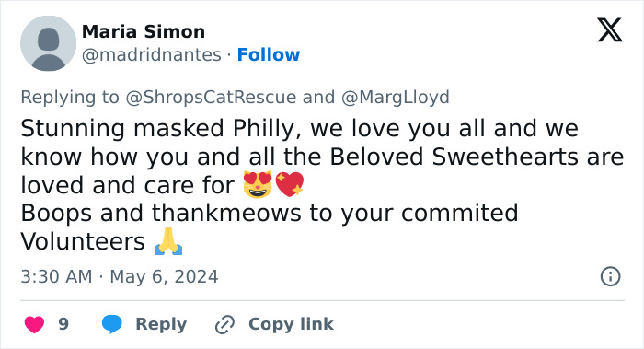Viewport: 644px width, 349px height.
Task: Visit the @madridnantes handle
Action: pos(152,54)
